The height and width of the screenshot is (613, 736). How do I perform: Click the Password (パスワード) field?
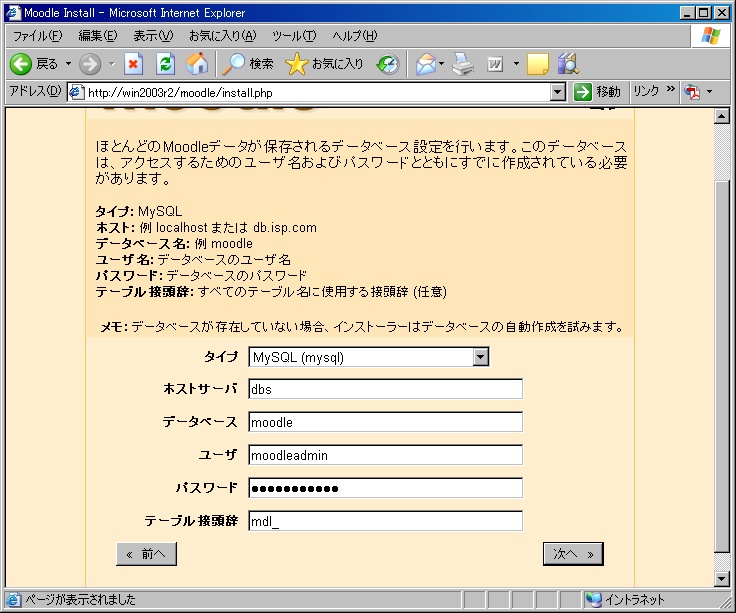(385, 488)
